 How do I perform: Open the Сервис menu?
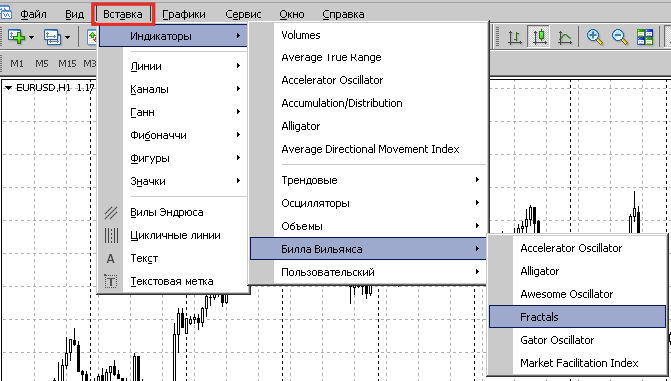[x=243, y=14]
